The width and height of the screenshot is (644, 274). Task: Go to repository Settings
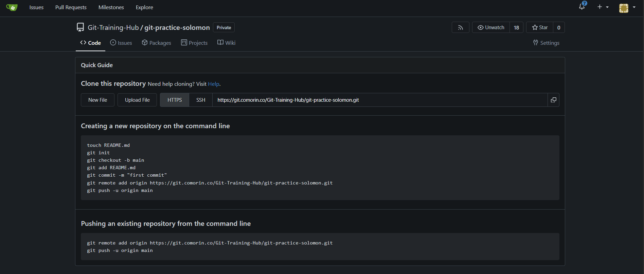coord(546,43)
